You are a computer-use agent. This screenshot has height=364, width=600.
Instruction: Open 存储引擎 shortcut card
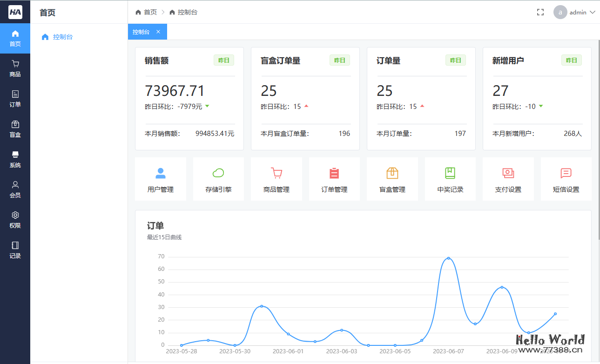click(218, 179)
